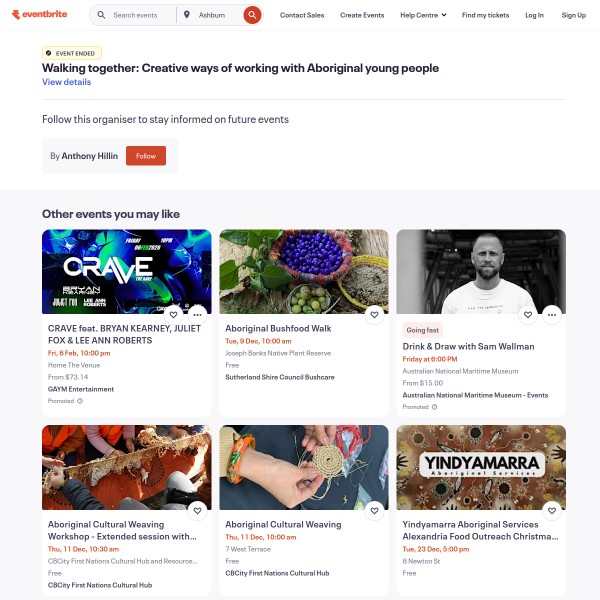
Task: Heart the Aboriginal Cultural Weaving event
Action: (x=375, y=510)
